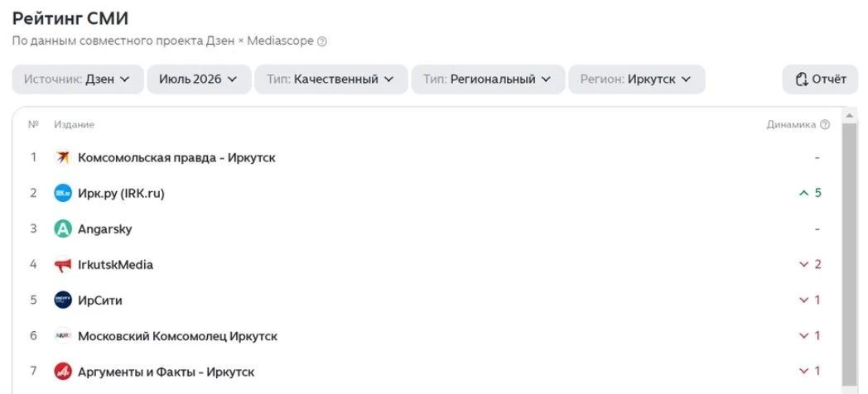Expand the Тип: Региональный filter

488,79
